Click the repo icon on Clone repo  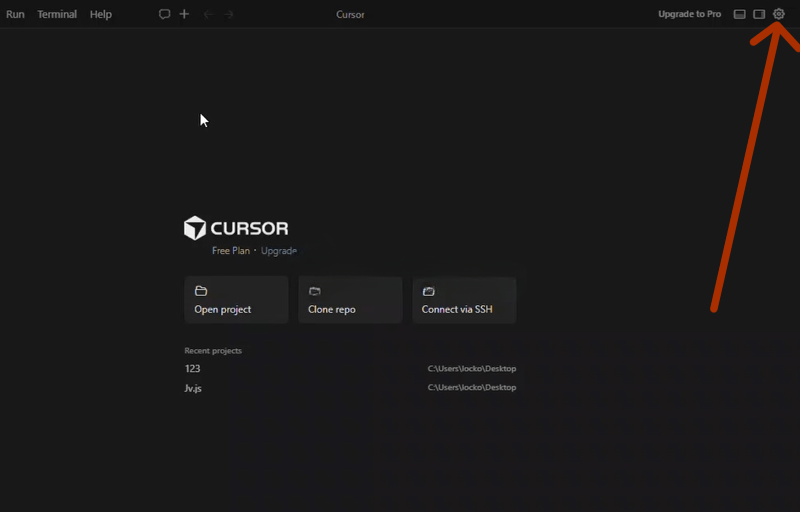click(x=315, y=291)
